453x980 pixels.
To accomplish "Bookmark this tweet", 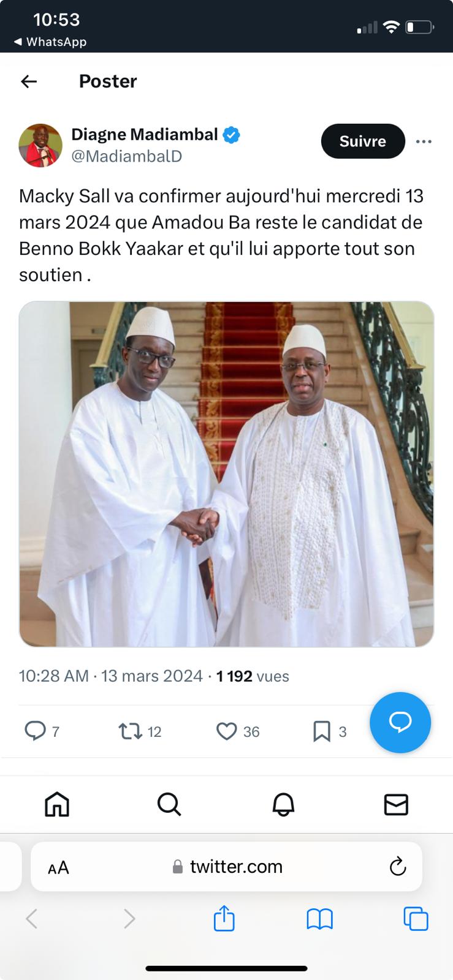I will 322,731.
